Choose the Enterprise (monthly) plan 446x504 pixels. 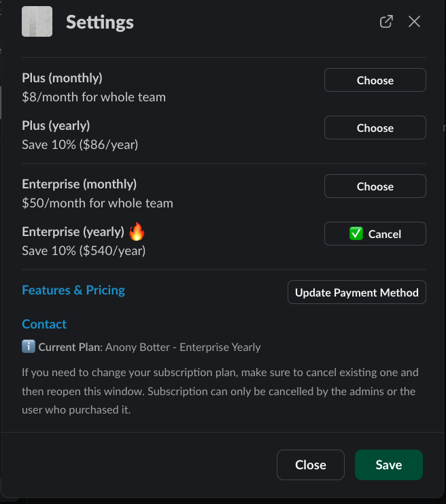pos(375,186)
